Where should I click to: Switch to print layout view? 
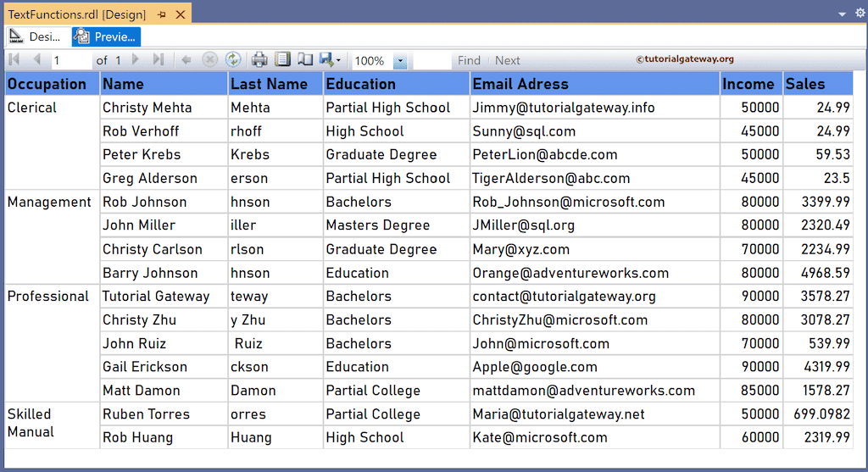pos(282,60)
